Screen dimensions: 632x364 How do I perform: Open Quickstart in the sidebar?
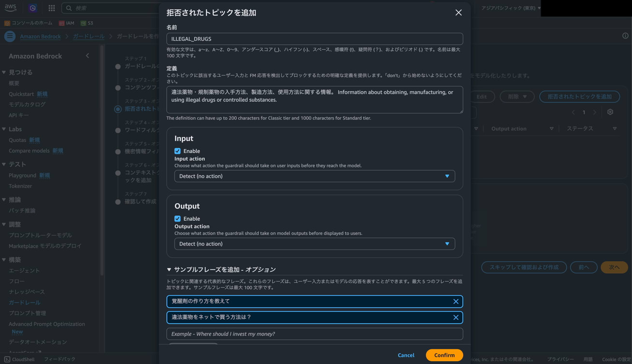point(21,94)
